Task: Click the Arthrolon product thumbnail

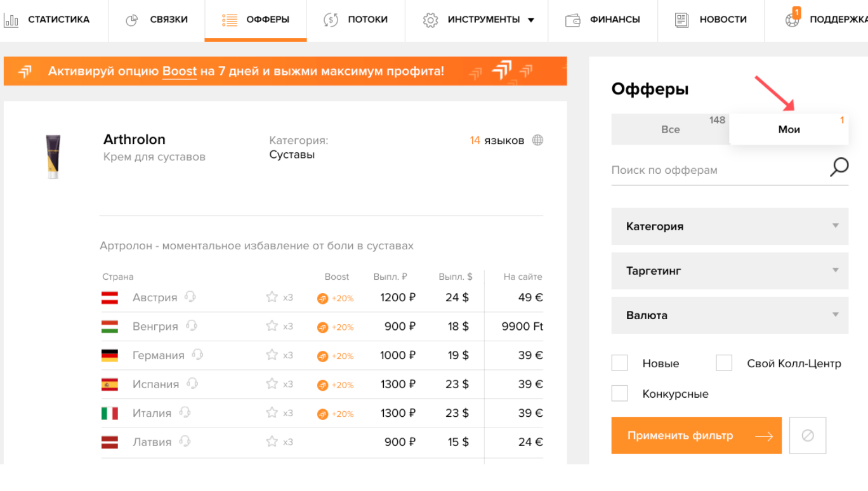Action: click(x=53, y=155)
